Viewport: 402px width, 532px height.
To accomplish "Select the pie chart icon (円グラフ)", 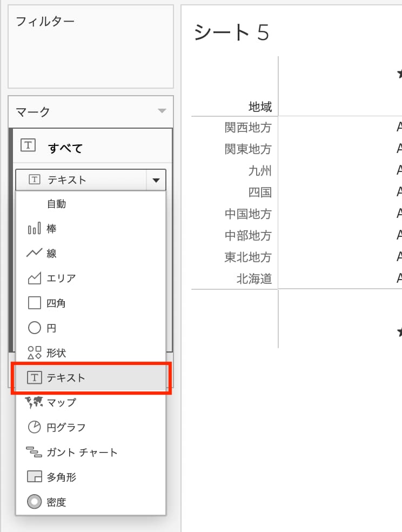I will (35, 427).
